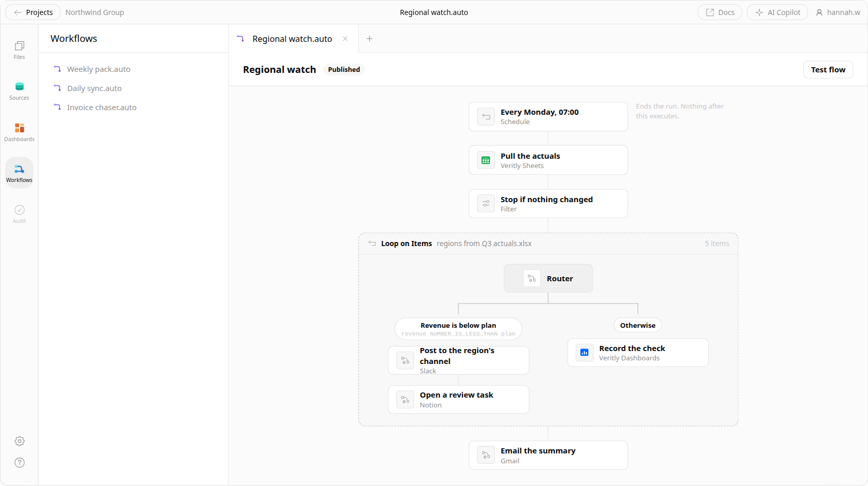Click the Schedule trigger node icon

click(x=486, y=116)
